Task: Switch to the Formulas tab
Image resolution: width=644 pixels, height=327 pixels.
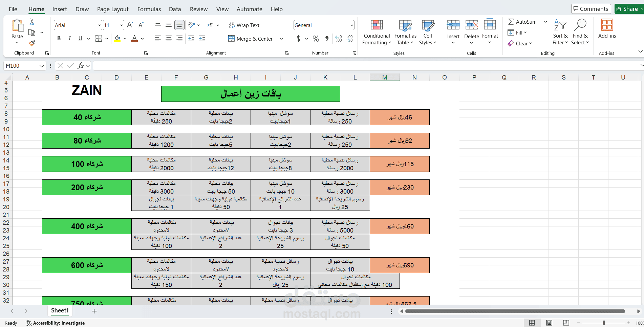Action: (149, 9)
